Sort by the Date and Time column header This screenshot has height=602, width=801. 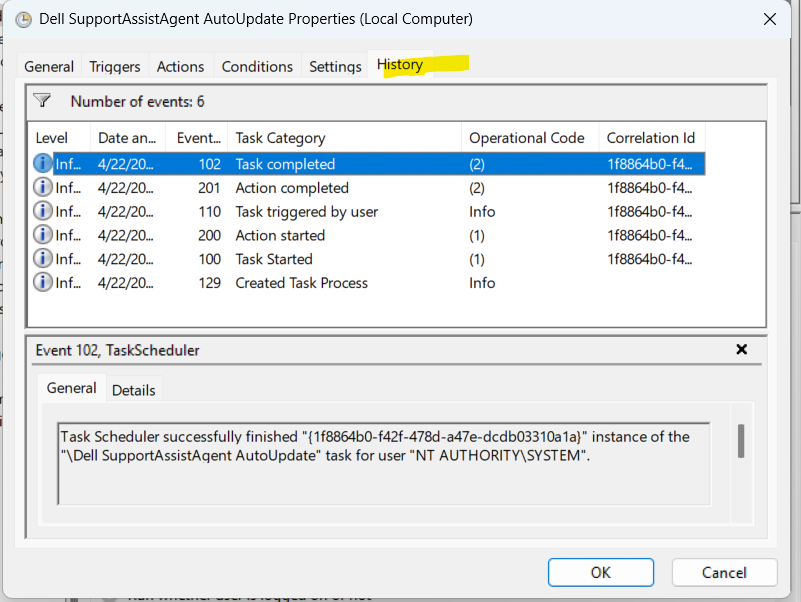click(x=128, y=138)
